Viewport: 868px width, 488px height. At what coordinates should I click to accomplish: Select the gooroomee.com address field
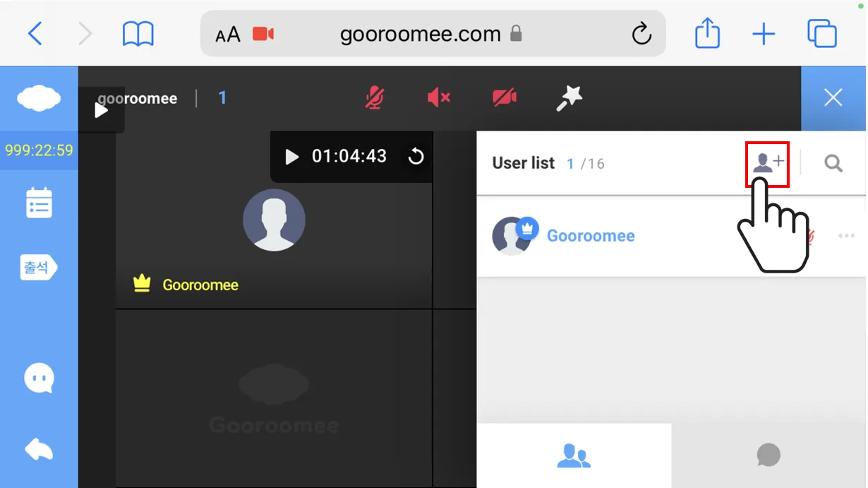point(433,33)
